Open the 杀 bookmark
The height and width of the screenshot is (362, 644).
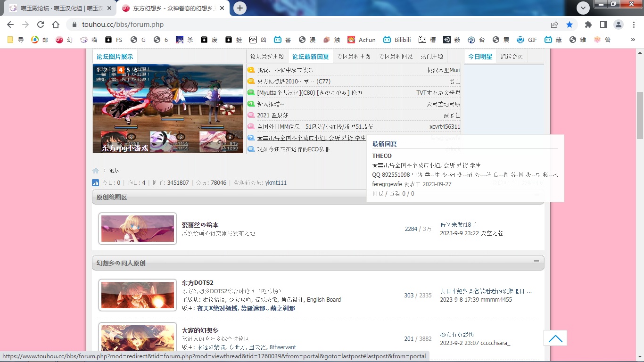pos(184,40)
